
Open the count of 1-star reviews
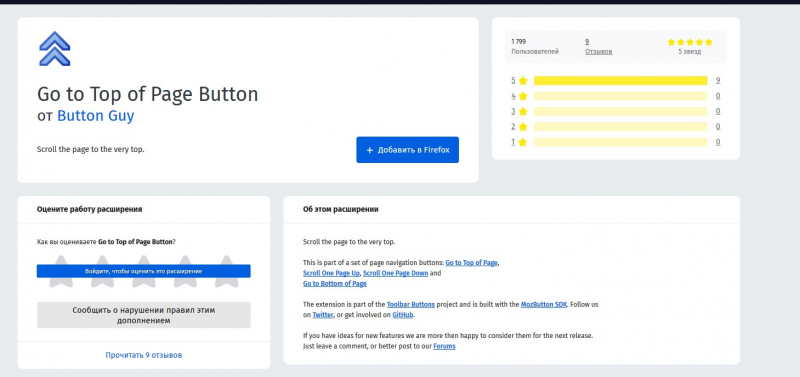(718, 142)
